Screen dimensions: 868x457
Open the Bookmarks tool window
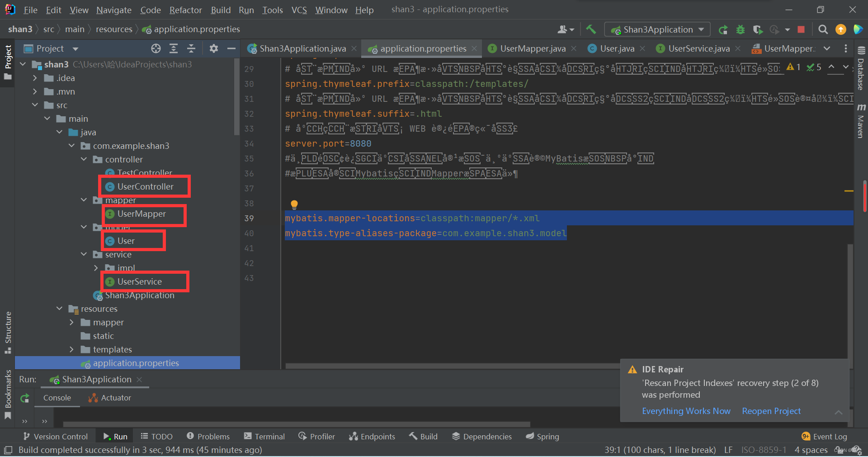tap(8, 395)
